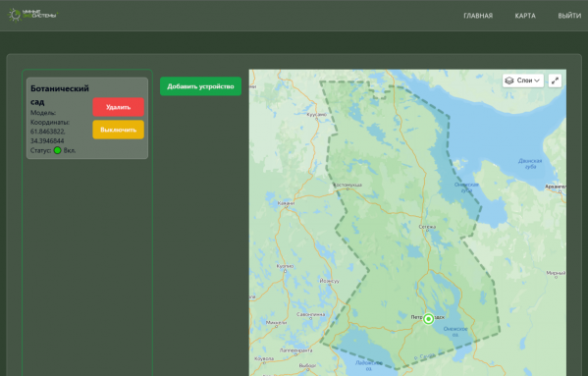The width and height of the screenshot is (588, 376).
Task: Click the Куусамо label on map
Action: point(316,114)
